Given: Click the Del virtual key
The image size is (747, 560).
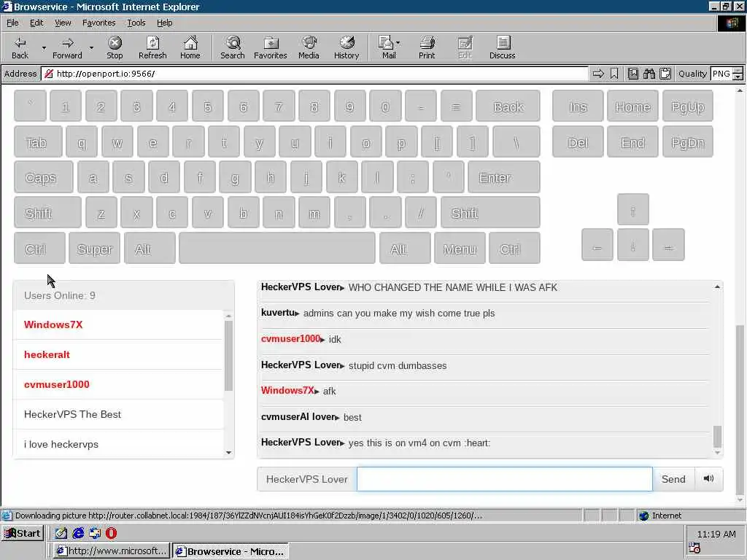Looking at the screenshot, I should click(578, 141).
